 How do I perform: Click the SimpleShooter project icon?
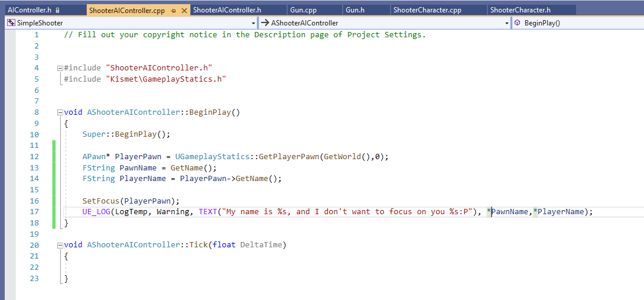[11, 23]
